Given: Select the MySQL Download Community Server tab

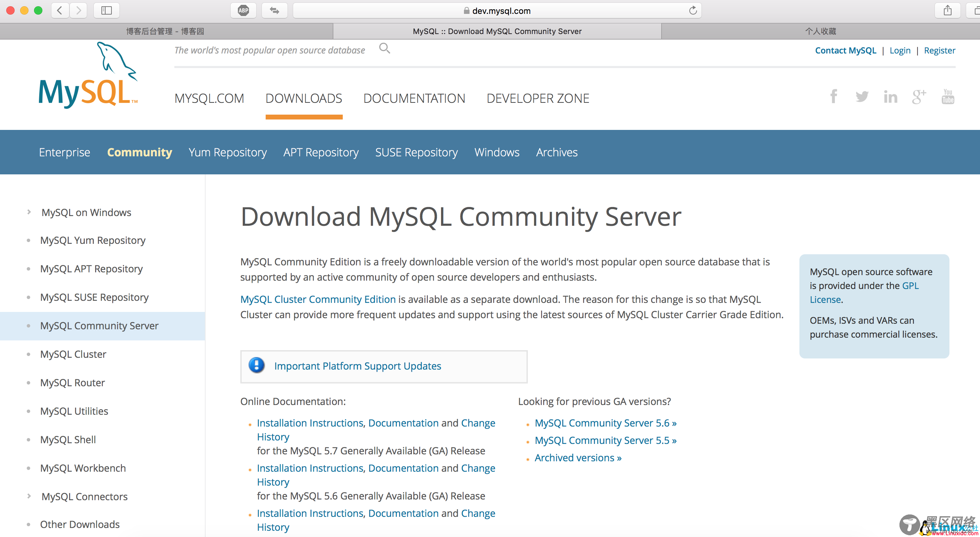Looking at the screenshot, I should coord(497,31).
